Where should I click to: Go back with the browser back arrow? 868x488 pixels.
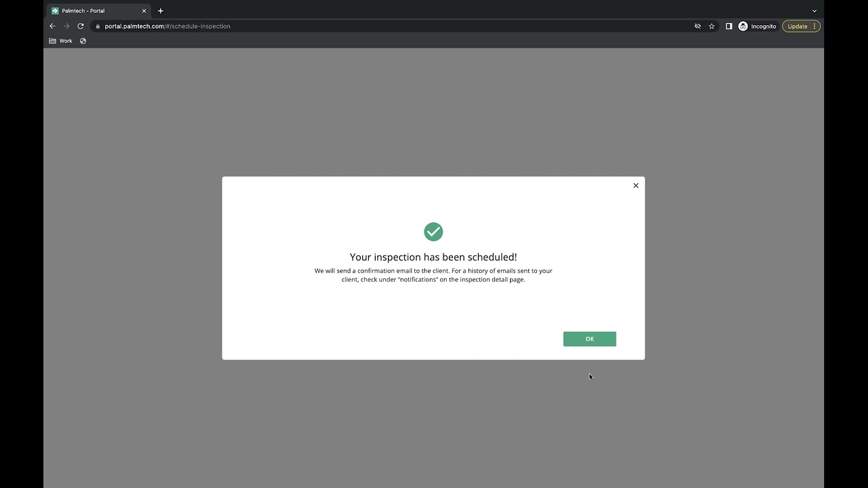[x=52, y=26]
